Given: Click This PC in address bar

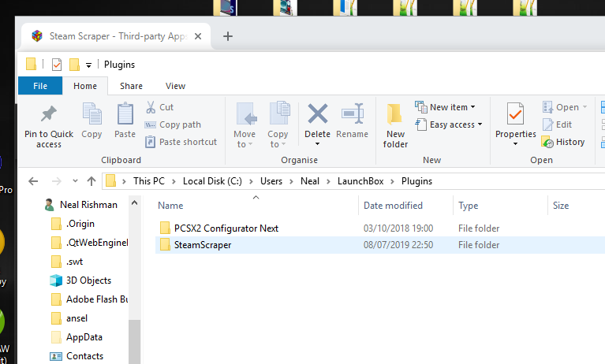Looking at the screenshot, I should point(148,181).
